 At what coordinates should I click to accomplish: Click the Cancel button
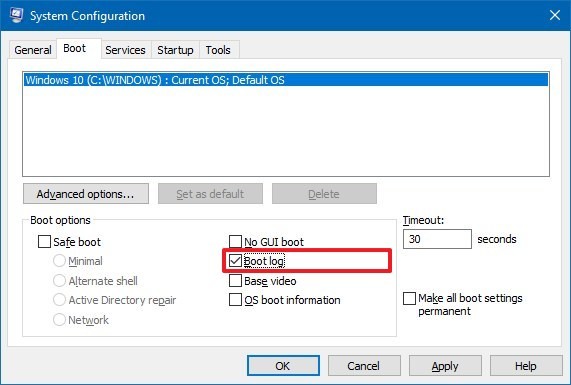[364, 366]
